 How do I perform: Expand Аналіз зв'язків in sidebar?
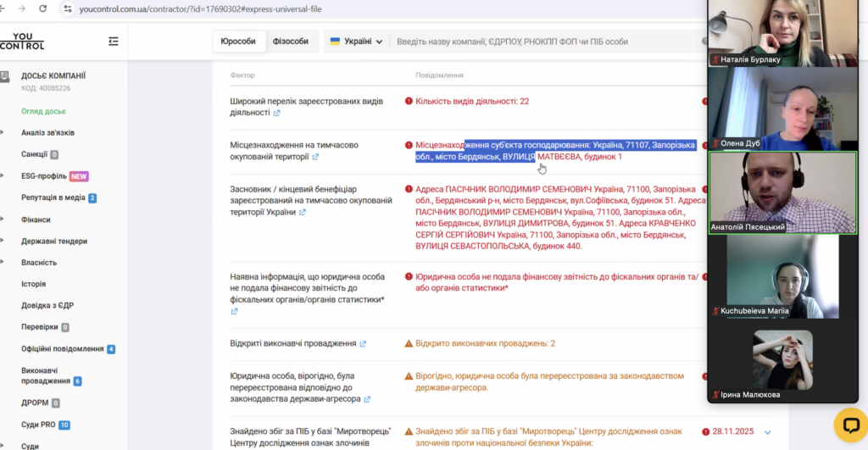(x=47, y=133)
